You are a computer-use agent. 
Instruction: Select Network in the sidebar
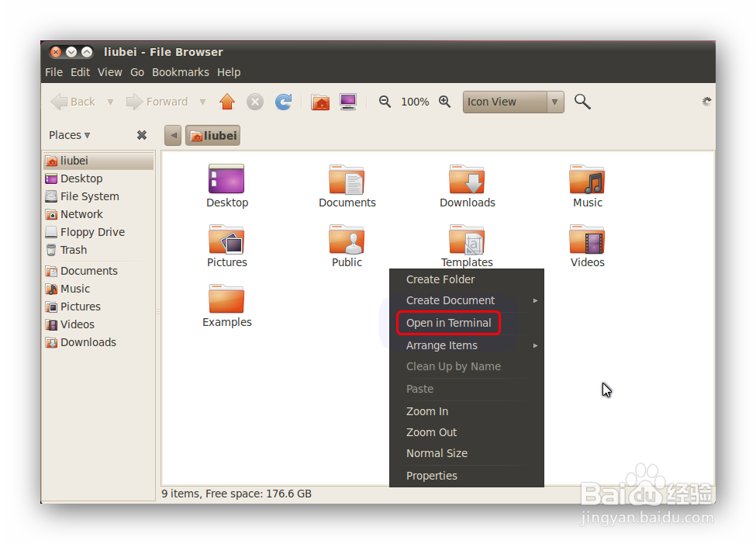[x=98, y=214]
